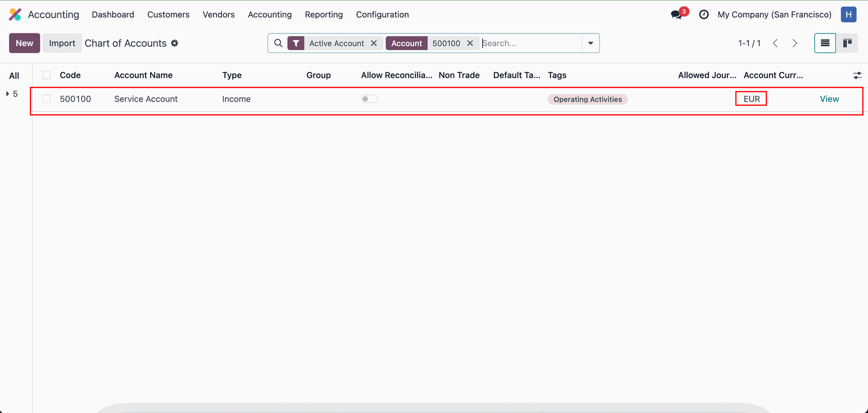Select all accounts header checkbox
Screen dimensions: 868x413
47,75
